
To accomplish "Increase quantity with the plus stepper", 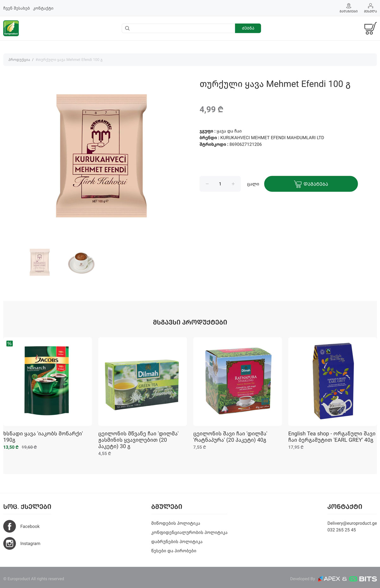I will click(233, 184).
